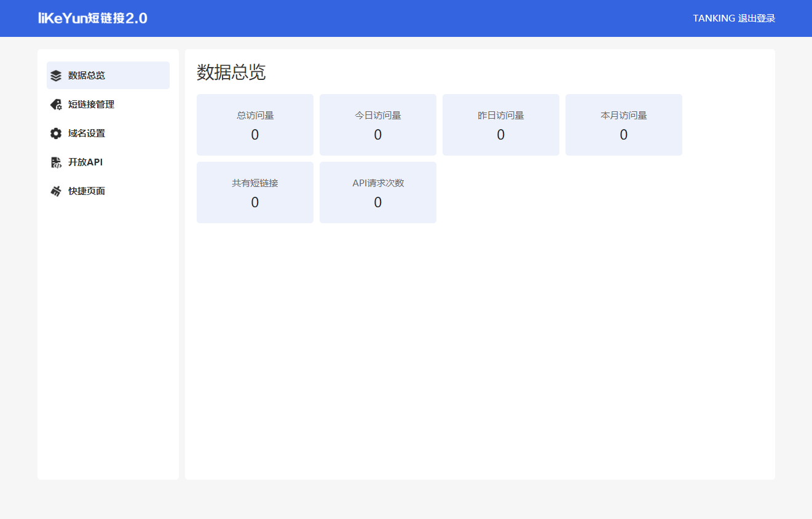The height and width of the screenshot is (519, 812).
Task: Go to 短链接管理 in the sidebar
Action: (108, 105)
